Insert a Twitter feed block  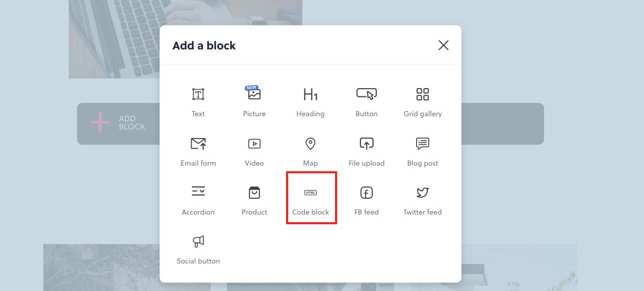tap(422, 200)
